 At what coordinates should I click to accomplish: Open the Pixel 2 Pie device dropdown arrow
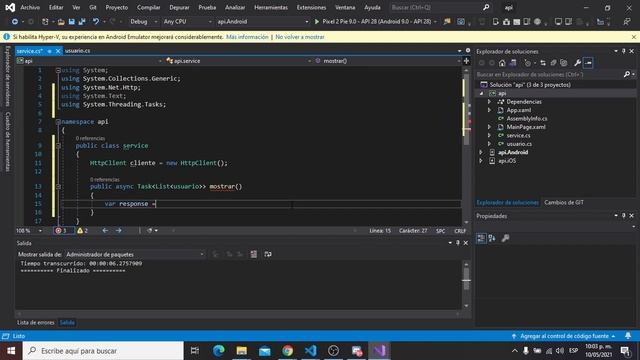[x=435, y=22]
